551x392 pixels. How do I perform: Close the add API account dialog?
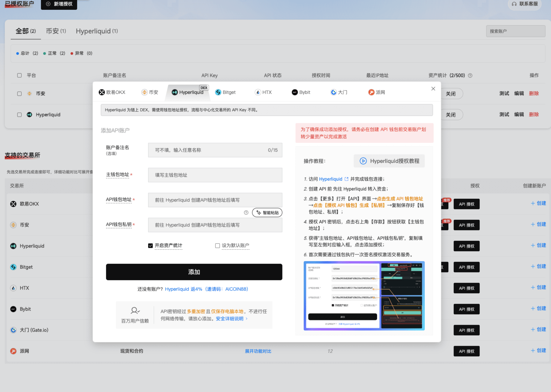point(433,89)
